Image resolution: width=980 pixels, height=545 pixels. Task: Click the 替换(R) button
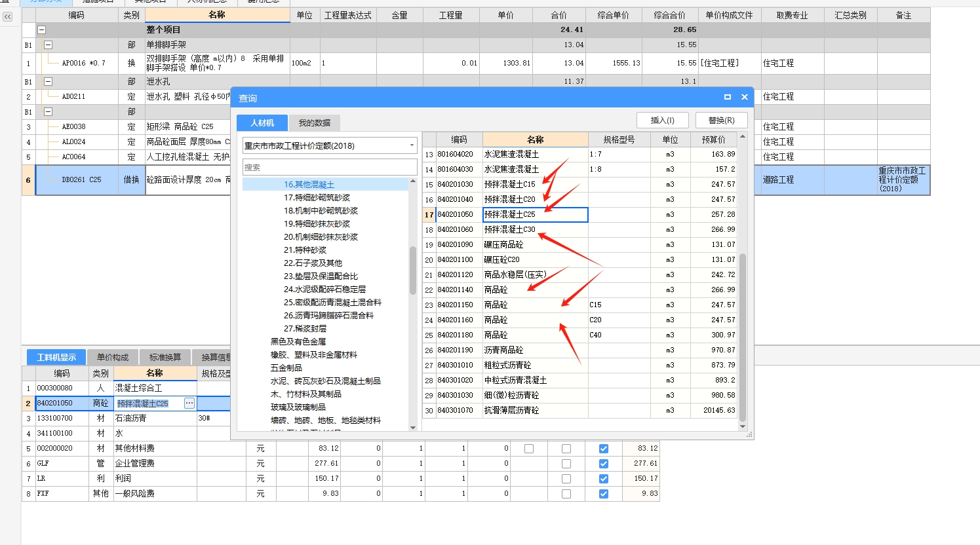pyautogui.click(x=722, y=121)
